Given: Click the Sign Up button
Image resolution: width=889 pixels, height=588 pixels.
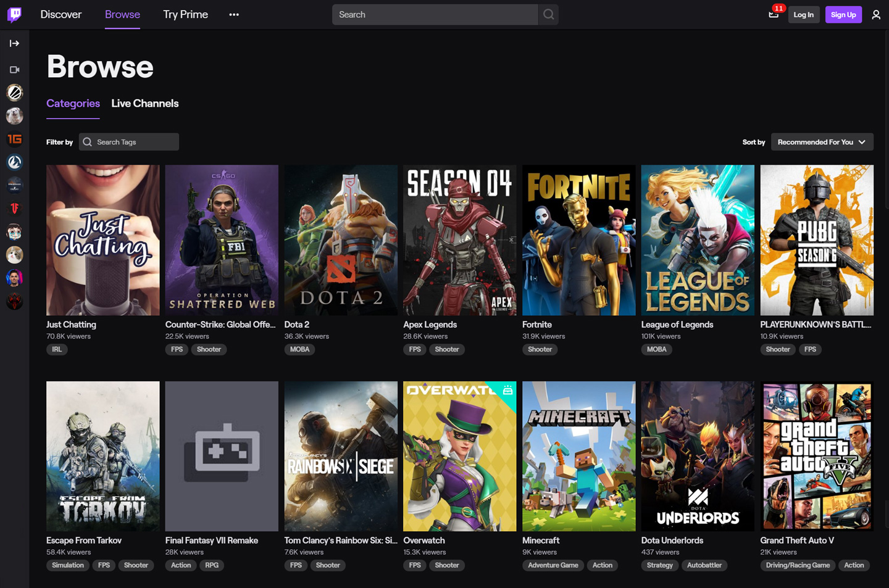Looking at the screenshot, I should tap(843, 14).
